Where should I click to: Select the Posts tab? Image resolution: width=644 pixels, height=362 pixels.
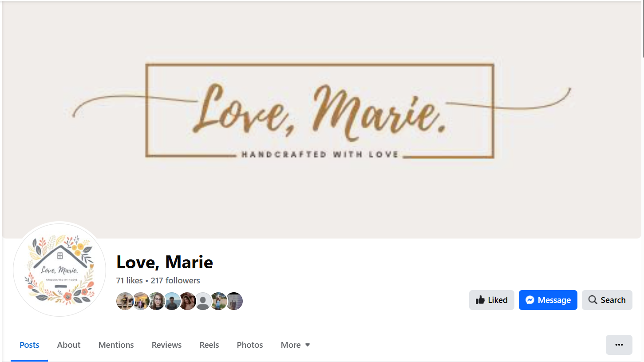pos(29,345)
